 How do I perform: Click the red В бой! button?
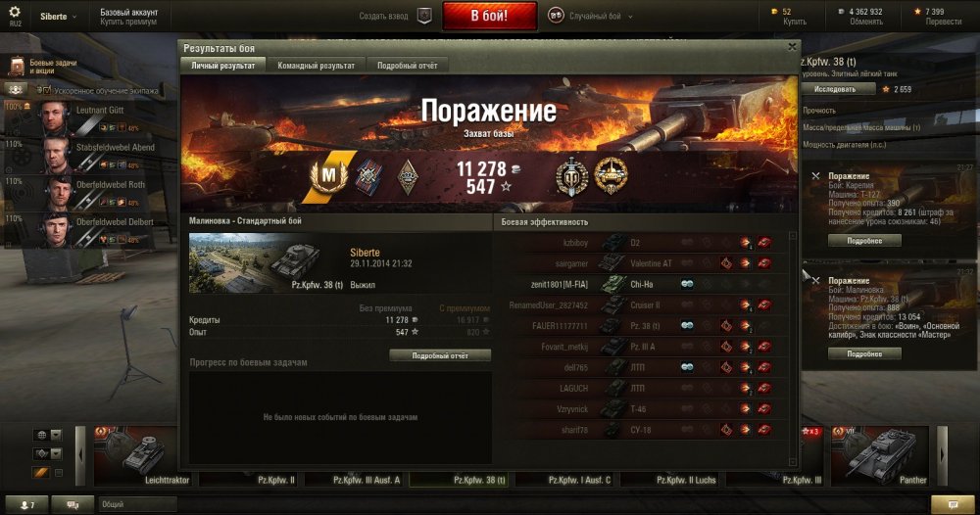(489, 16)
